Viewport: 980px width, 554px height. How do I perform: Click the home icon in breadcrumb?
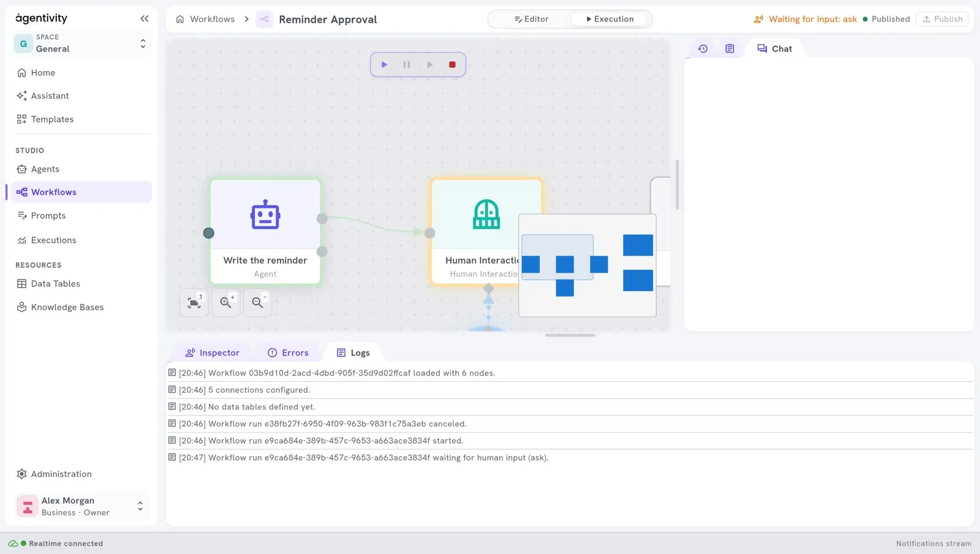(180, 19)
